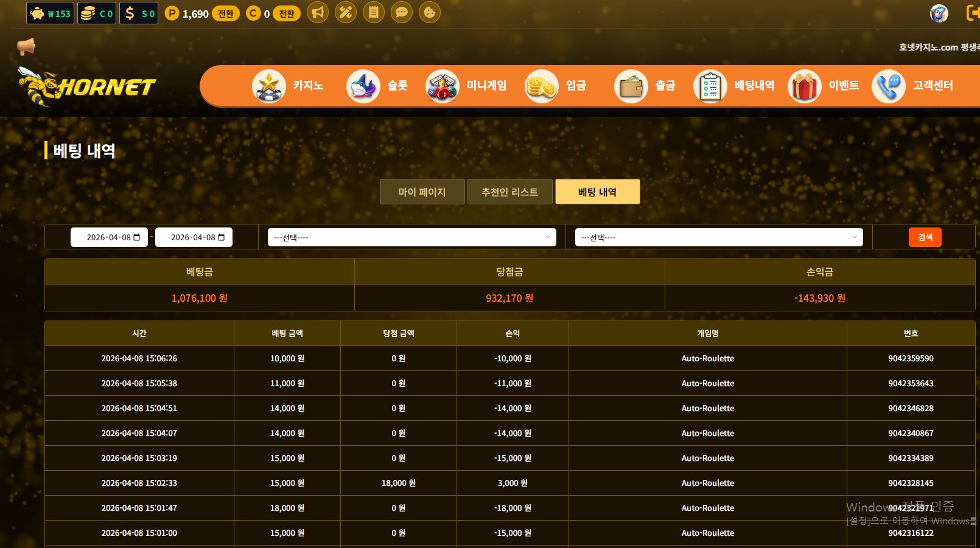980x548 pixels.
Task: Expand the first ---선택---- dropdown
Action: pos(411,237)
